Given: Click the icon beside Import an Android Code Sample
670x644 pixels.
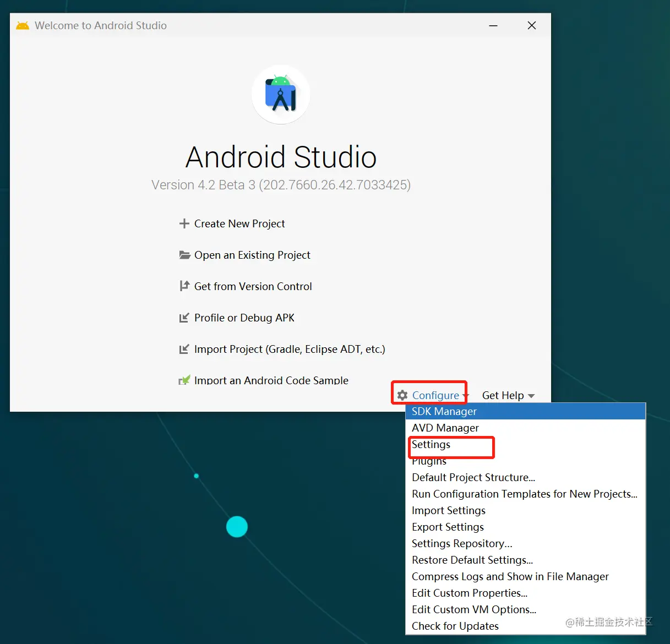Looking at the screenshot, I should (184, 380).
